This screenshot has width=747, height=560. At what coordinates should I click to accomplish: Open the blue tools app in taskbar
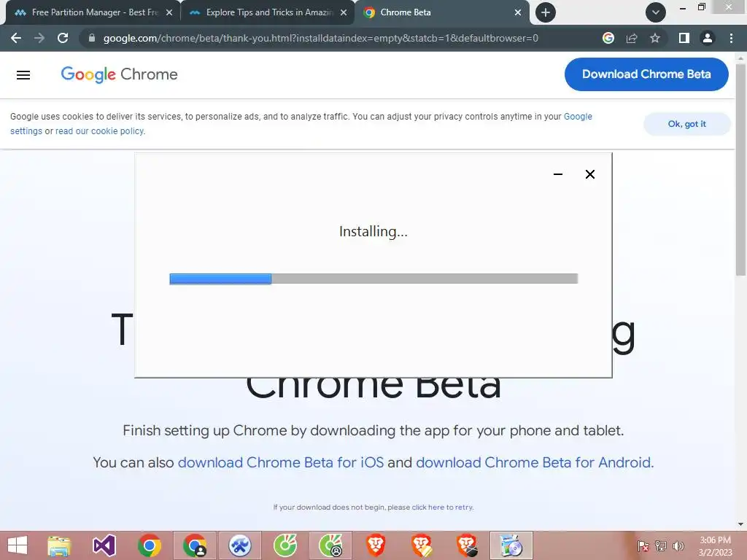(x=239, y=545)
